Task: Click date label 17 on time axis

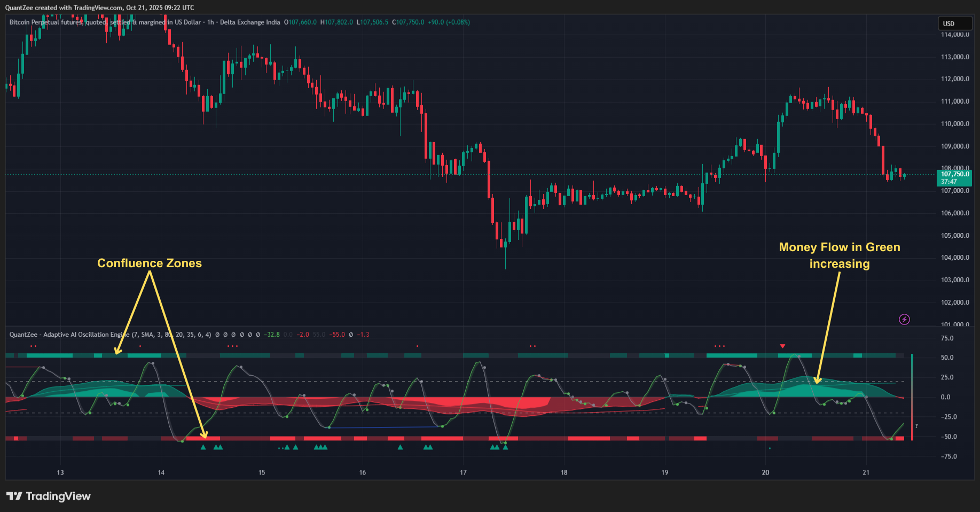Action: tap(463, 472)
